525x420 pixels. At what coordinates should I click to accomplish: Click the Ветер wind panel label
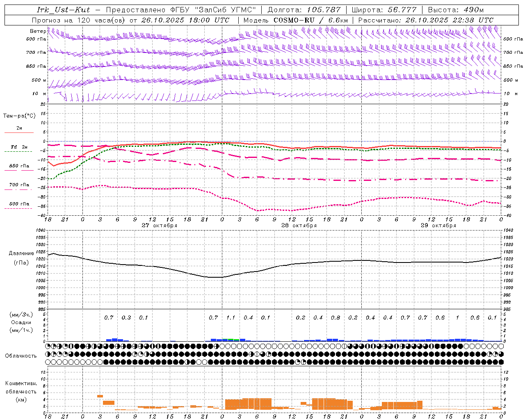(38, 31)
